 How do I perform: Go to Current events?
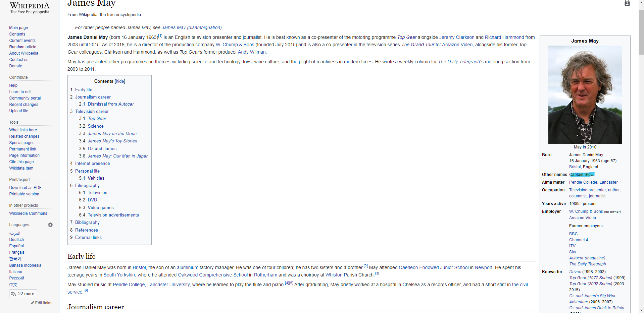coord(22,41)
